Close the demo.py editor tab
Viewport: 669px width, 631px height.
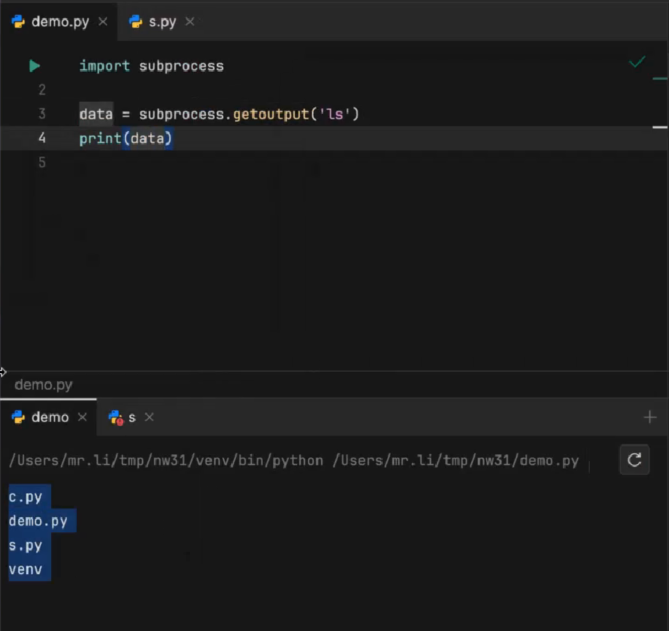103,21
